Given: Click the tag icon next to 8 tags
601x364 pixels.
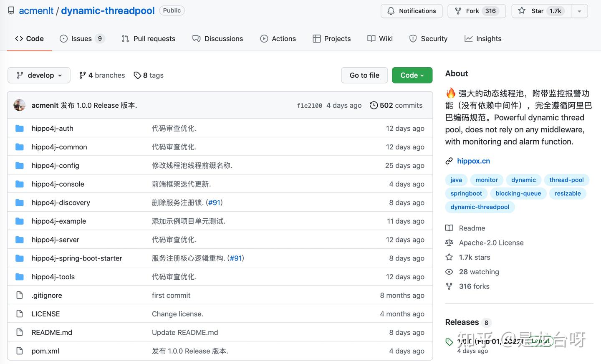Looking at the screenshot, I should coord(138,75).
